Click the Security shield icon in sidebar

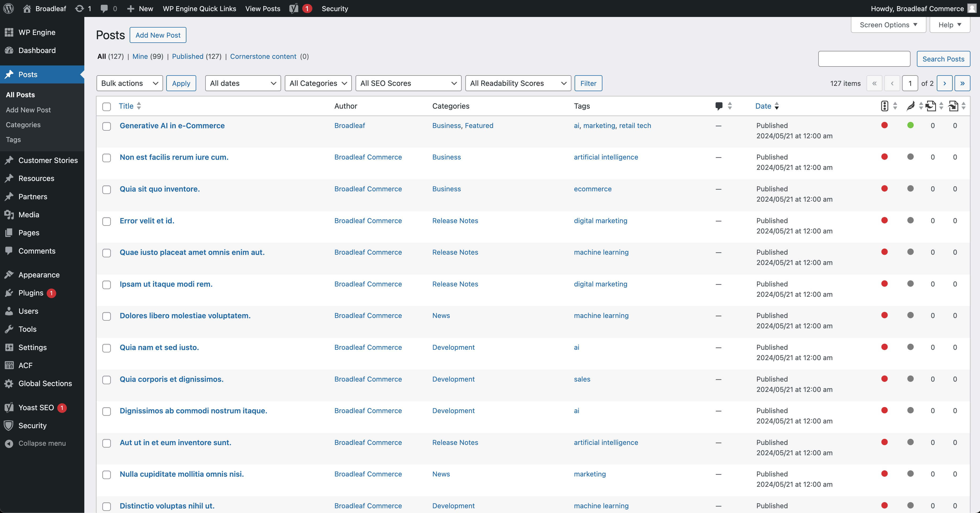click(9, 426)
